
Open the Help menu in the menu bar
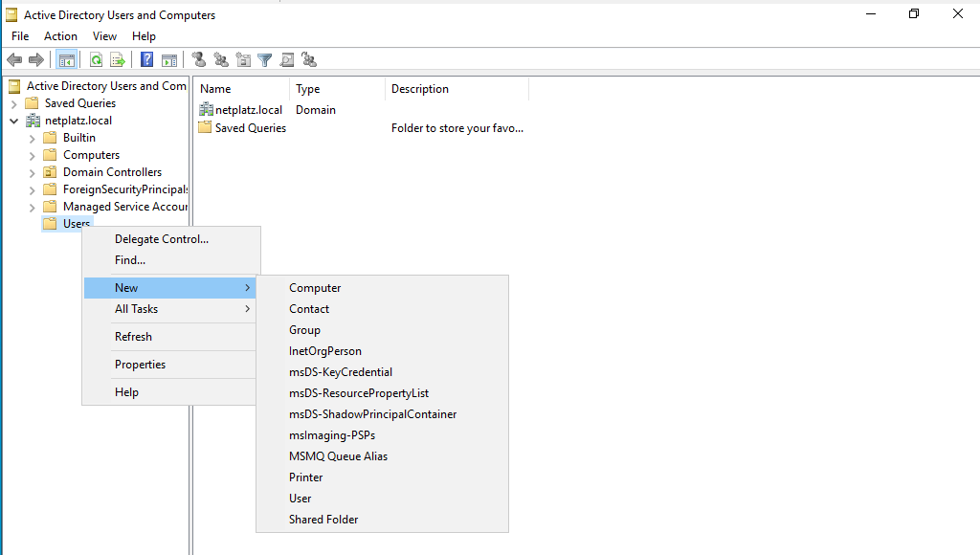(144, 36)
